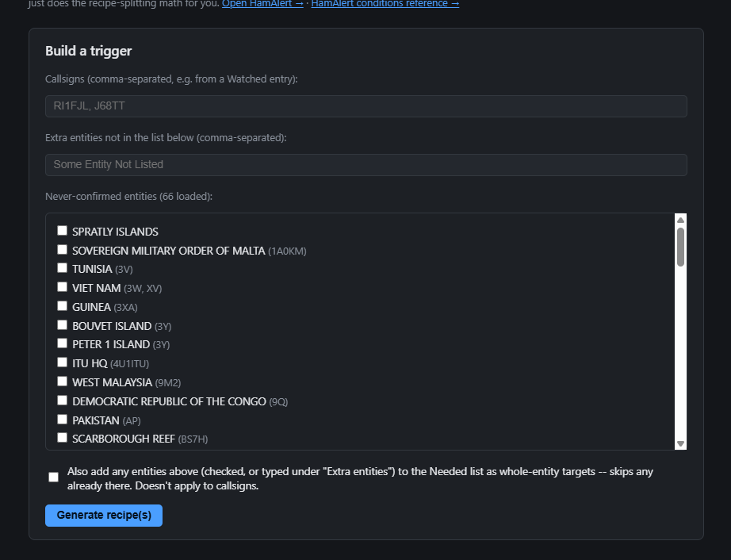Image resolution: width=731 pixels, height=560 pixels.
Task: Check Democratic Republic of the Congo checkbox
Action: point(62,401)
